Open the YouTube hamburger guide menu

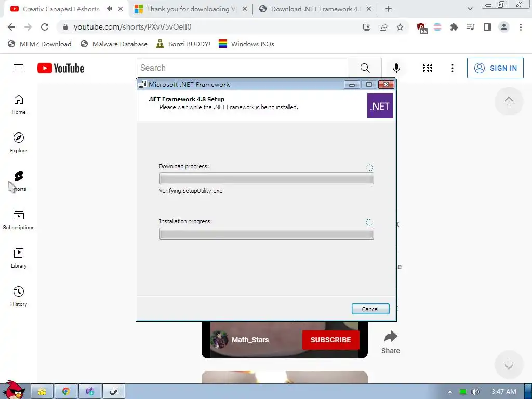(19, 68)
